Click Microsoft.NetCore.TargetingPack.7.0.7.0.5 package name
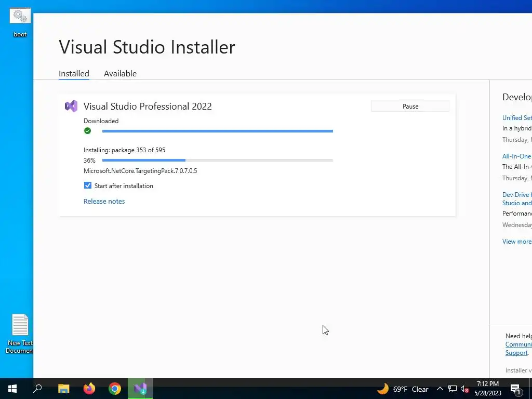This screenshot has height=399, width=532. pyautogui.click(x=140, y=170)
